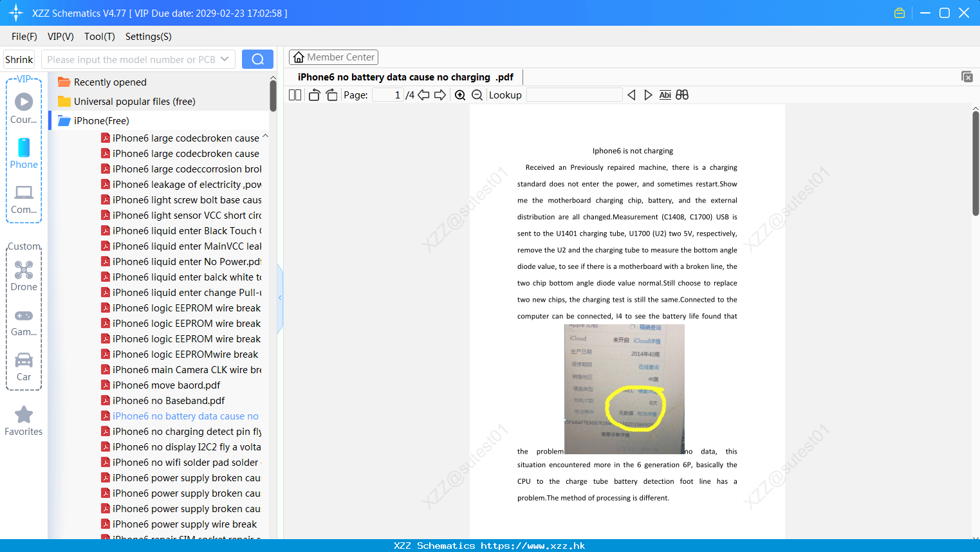Click the detach-tab icon at top right

(967, 77)
